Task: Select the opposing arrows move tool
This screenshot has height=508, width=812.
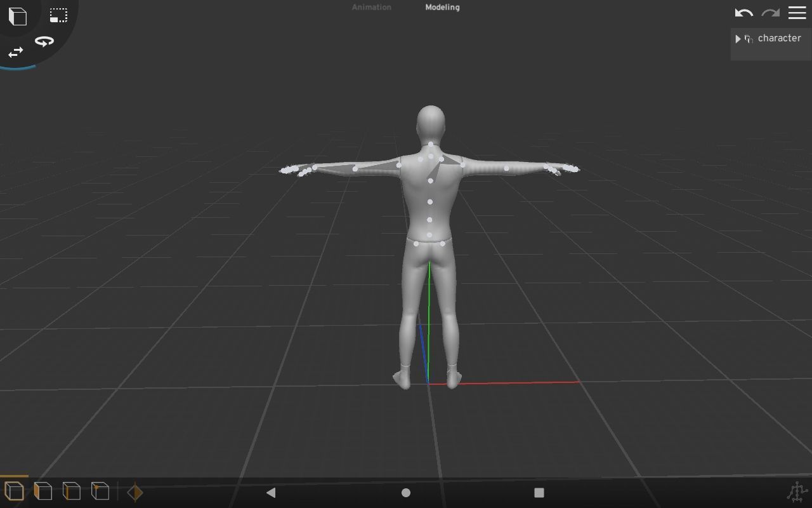Action: [x=16, y=53]
